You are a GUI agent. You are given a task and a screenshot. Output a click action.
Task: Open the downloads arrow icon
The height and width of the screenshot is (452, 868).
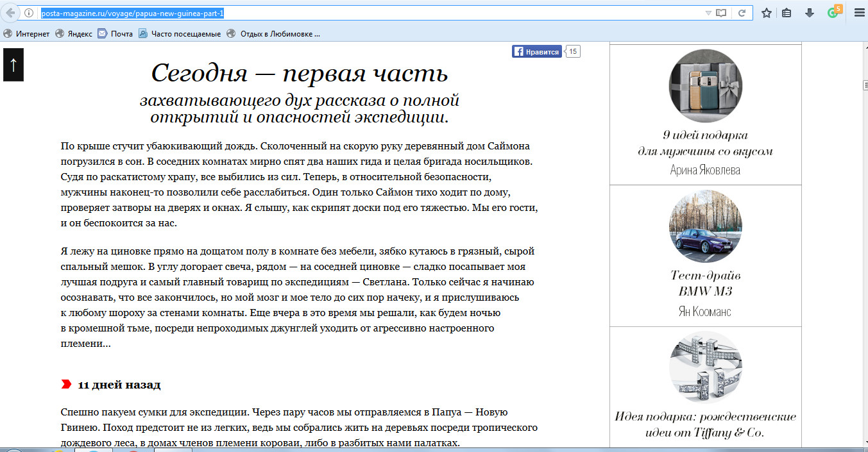coord(810,13)
